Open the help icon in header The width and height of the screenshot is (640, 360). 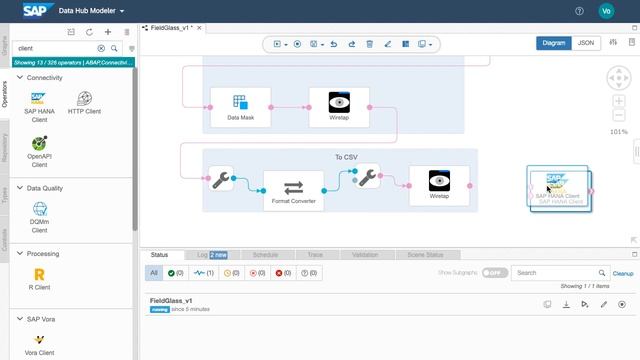tap(579, 11)
